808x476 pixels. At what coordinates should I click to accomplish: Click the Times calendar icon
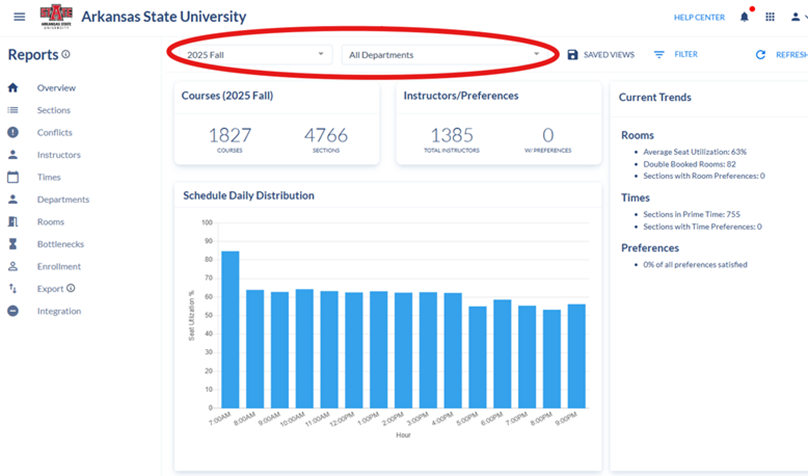click(x=13, y=177)
